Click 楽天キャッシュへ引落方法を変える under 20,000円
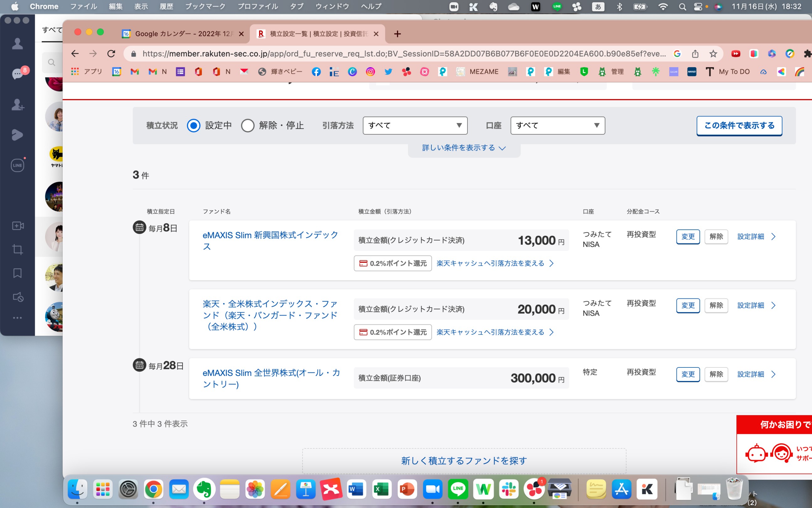Viewport: 812px width, 508px height. tap(495, 332)
